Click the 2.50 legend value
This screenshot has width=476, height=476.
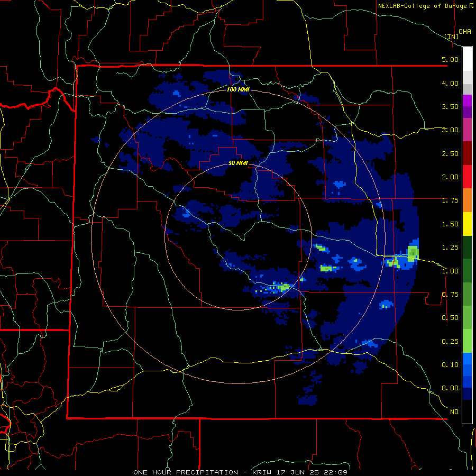pyautogui.click(x=450, y=153)
